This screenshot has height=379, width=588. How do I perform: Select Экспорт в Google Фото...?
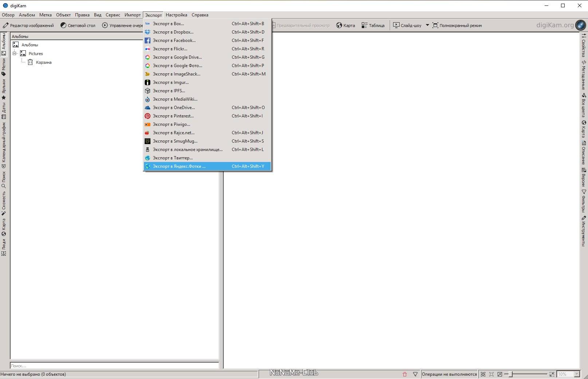point(207,66)
